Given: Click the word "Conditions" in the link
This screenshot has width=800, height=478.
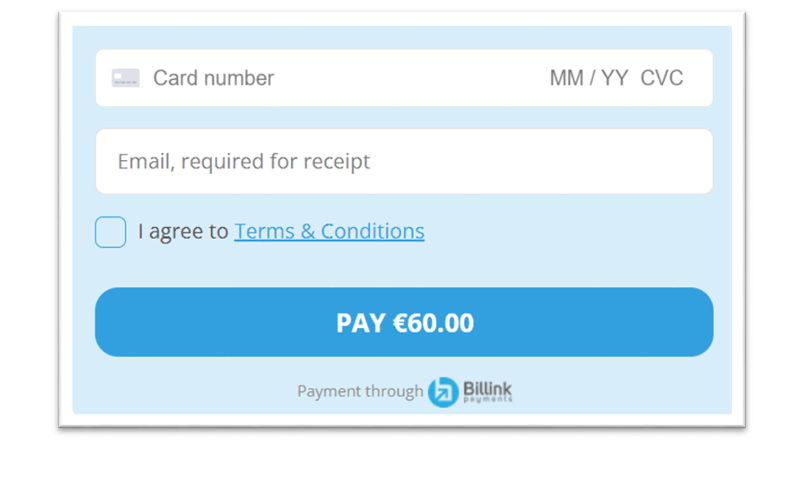Looking at the screenshot, I should coord(373,232).
